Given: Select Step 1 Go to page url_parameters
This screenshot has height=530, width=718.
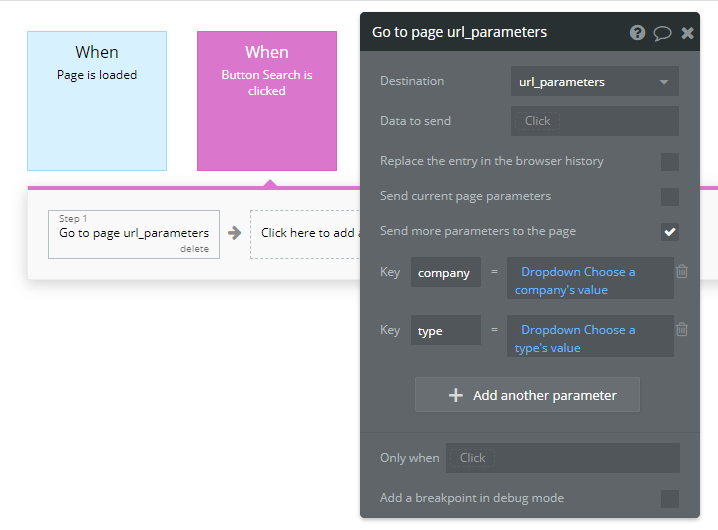Looking at the screenshot, I should 134,234.
